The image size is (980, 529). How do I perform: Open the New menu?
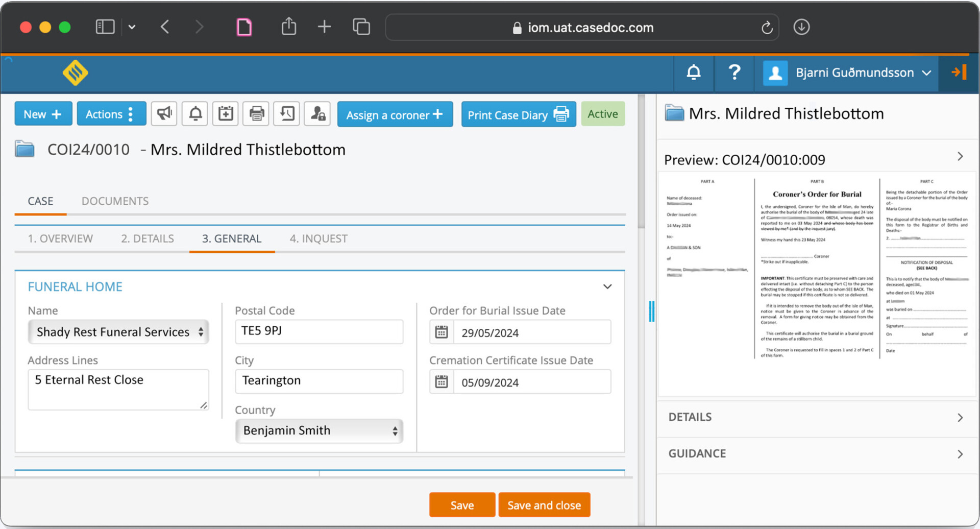click(43, 114)
